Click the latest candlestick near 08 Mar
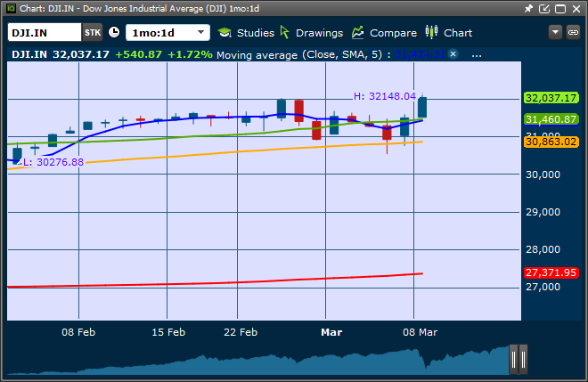Viewport: 588px width, 382px height. point(422,107)
